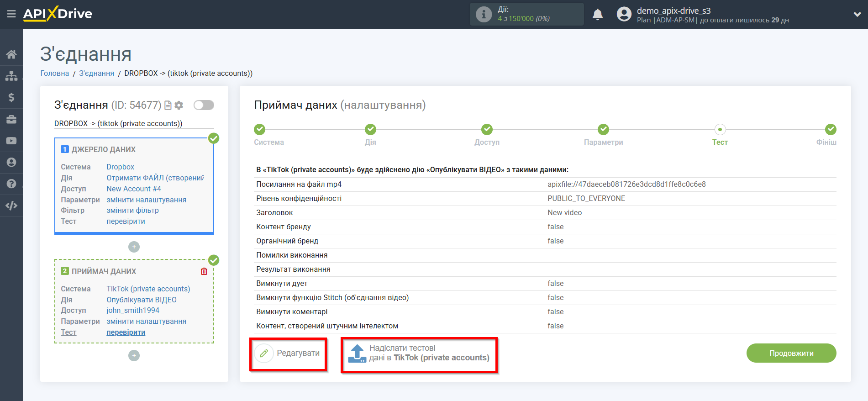This screenshot has width=868, height=401.
Task: Open briefcase icon in sidebar
Action: [11, 119]
